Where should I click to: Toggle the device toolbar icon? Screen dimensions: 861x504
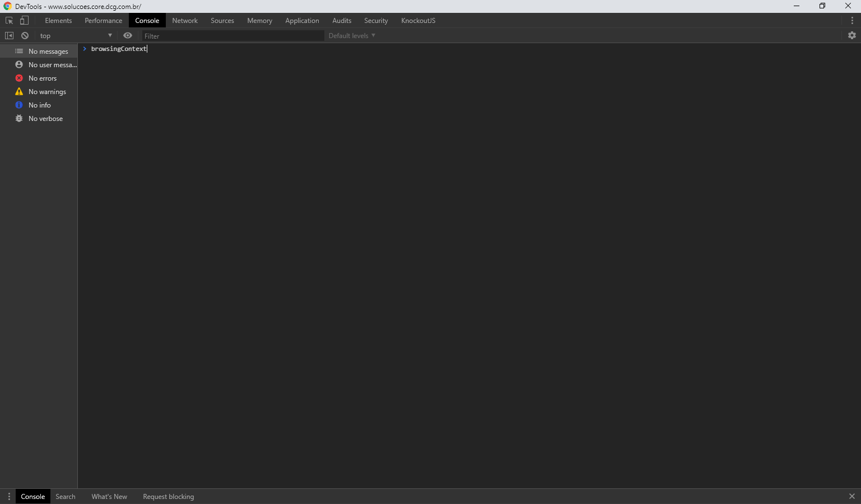click(x=24, y=21)
